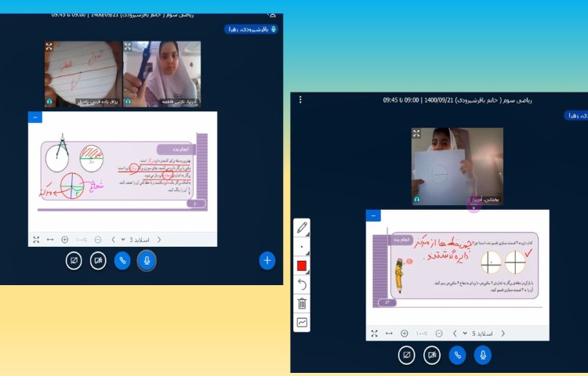Open the three-dot options menu in right window
The height and width of the screenshot is (376, 588).
[x=300, y=99]
